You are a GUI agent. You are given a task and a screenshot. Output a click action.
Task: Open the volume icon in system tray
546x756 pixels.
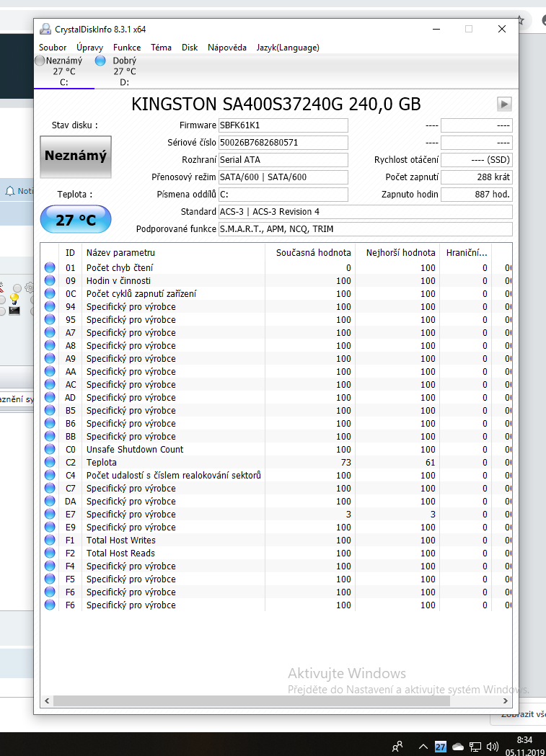click(x=493, y=747)
